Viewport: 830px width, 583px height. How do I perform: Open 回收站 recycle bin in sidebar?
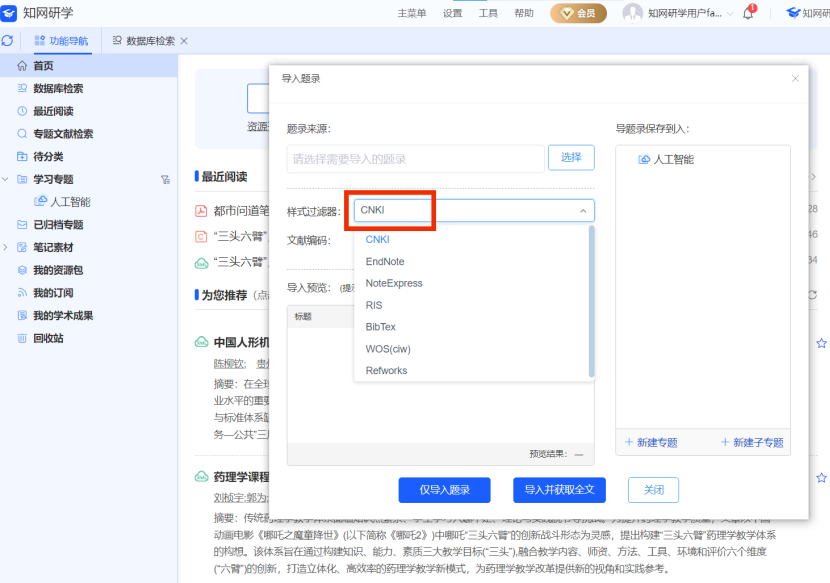47,338
